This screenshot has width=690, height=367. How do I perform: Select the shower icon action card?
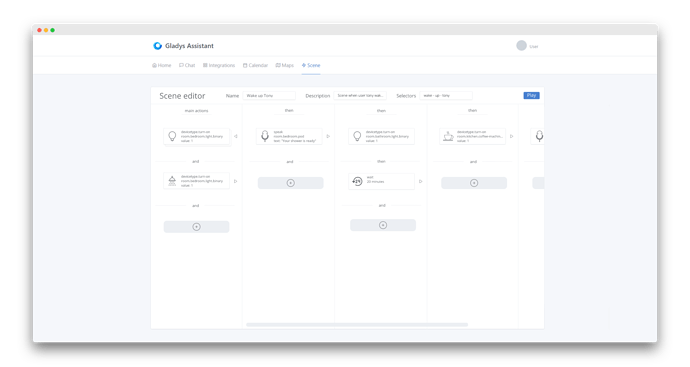(196, 181)
